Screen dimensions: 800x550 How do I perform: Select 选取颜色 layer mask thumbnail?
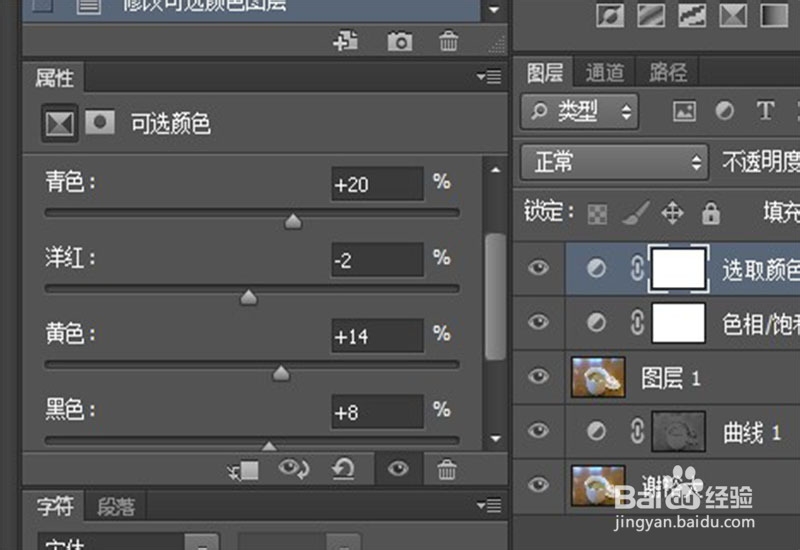(x=678, y=269)
